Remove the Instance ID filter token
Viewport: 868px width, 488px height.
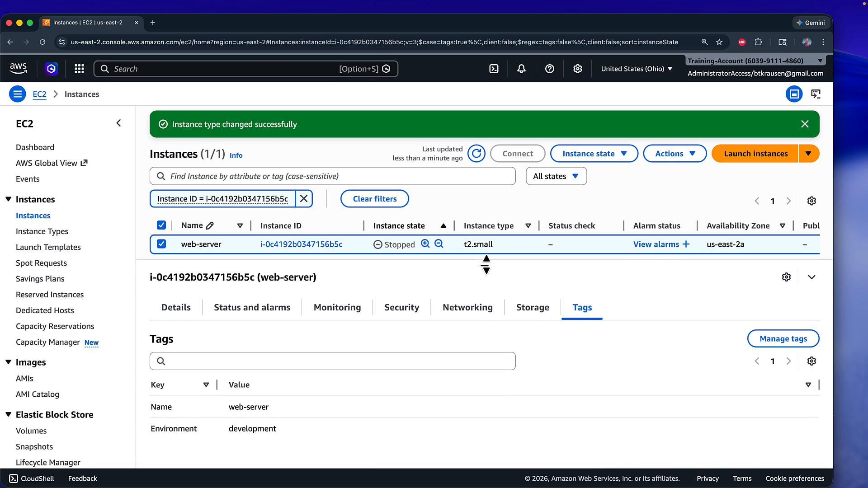[304, 199]
